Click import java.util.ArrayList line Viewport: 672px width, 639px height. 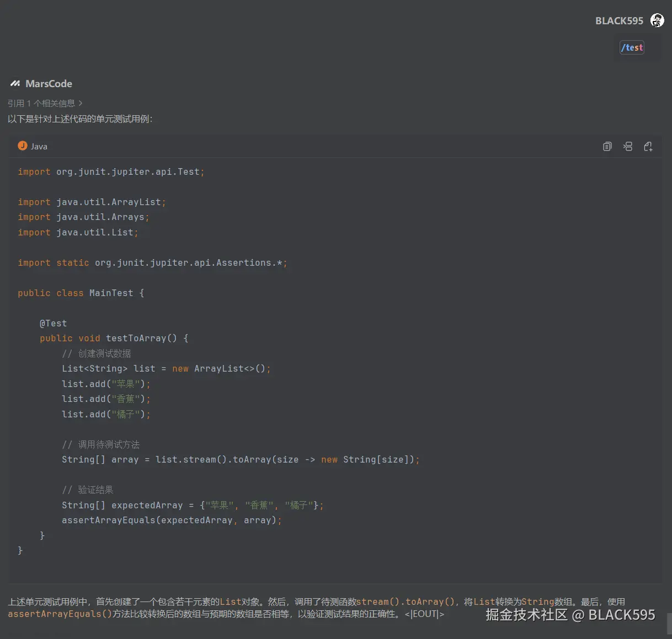pyautogui.click(x=92, y=202)
